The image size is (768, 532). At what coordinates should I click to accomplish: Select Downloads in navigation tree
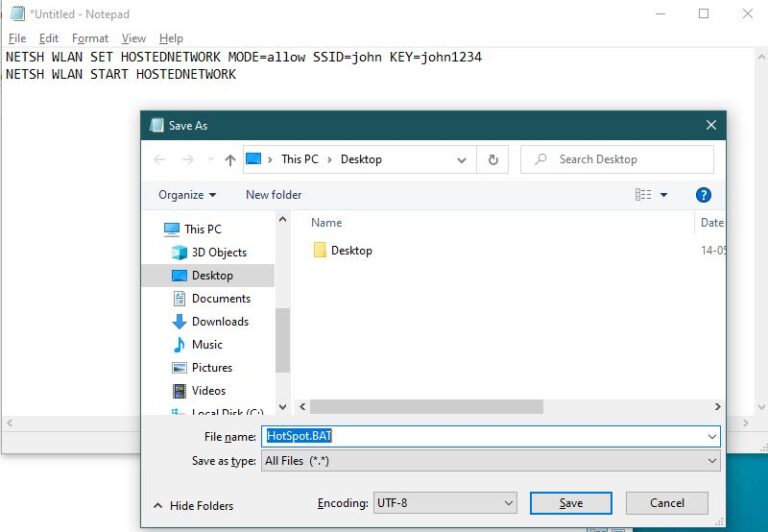tap(220, 321)
